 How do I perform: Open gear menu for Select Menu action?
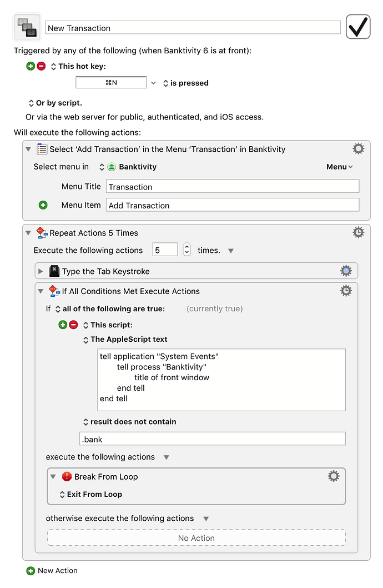[x=358, y=149]
